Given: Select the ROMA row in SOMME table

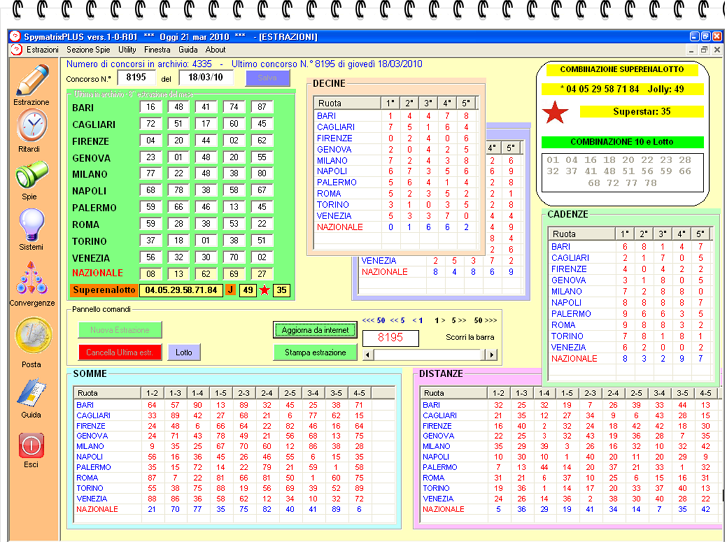Looking at the screenshot, I should pyautogui.click(x=234, y=478).
